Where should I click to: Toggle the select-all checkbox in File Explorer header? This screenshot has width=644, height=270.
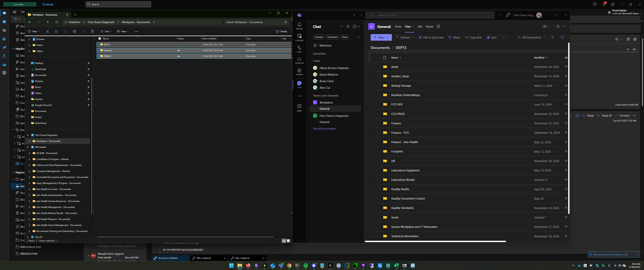pyautogui.click(x=100, y=39)
